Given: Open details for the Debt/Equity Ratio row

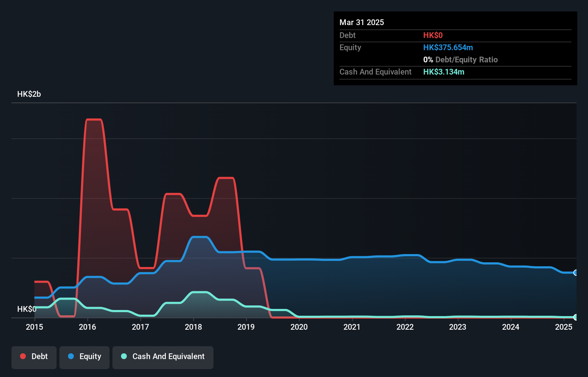Looking at the screenshot, I should (460, 59).
